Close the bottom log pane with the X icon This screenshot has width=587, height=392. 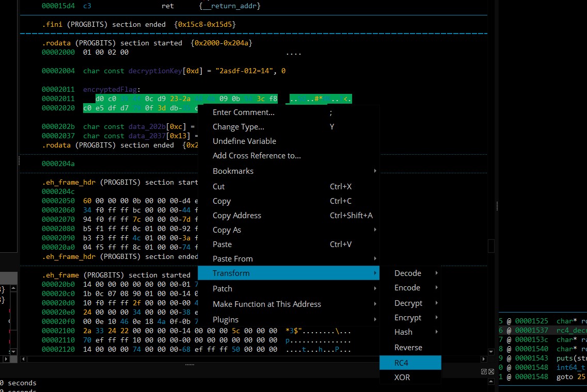pos(491,371)
